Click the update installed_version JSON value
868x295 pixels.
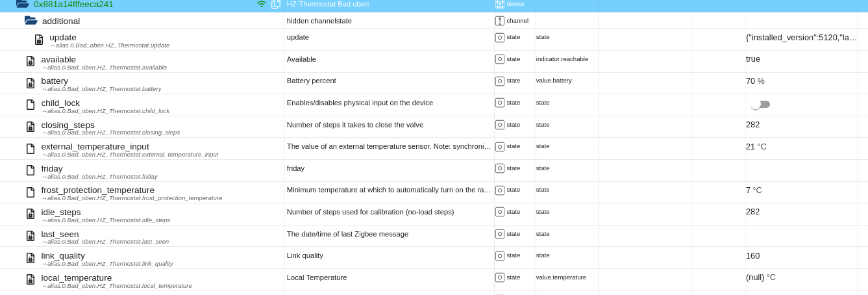pyautogui.click(x=801, y=38)
